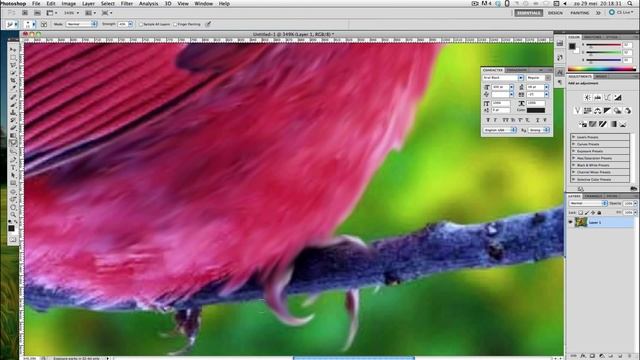This screenshot has height=360, width=640.
Task: Toggle Faux Bold in Character panel
Action: point(488,120)
